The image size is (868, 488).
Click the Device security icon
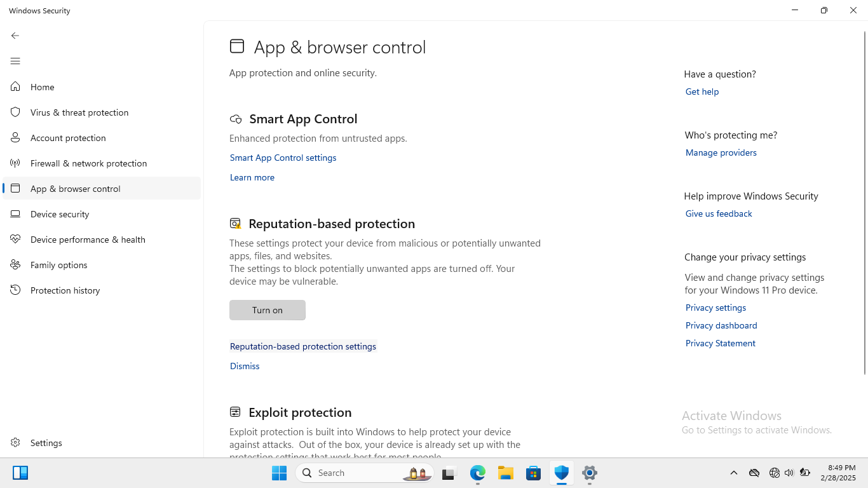pyautogui.click(x=15, y=214)
